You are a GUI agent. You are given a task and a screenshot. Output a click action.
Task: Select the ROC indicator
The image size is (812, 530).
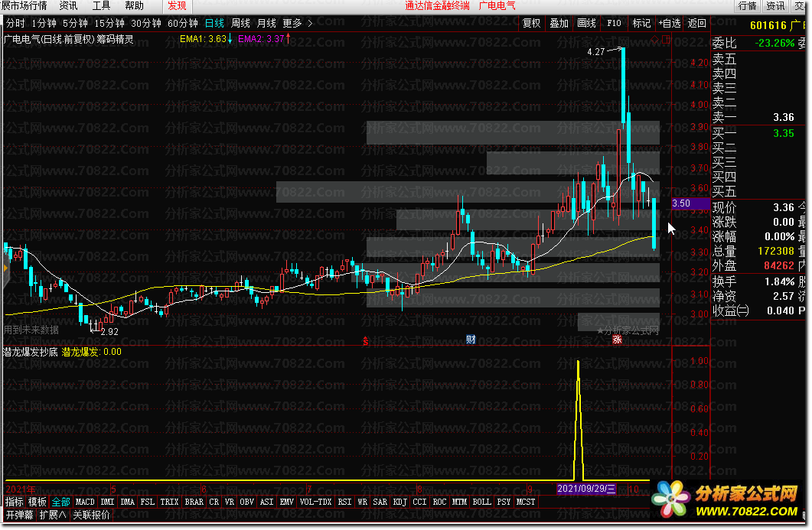pyautogui.click(x=439, y=502)
